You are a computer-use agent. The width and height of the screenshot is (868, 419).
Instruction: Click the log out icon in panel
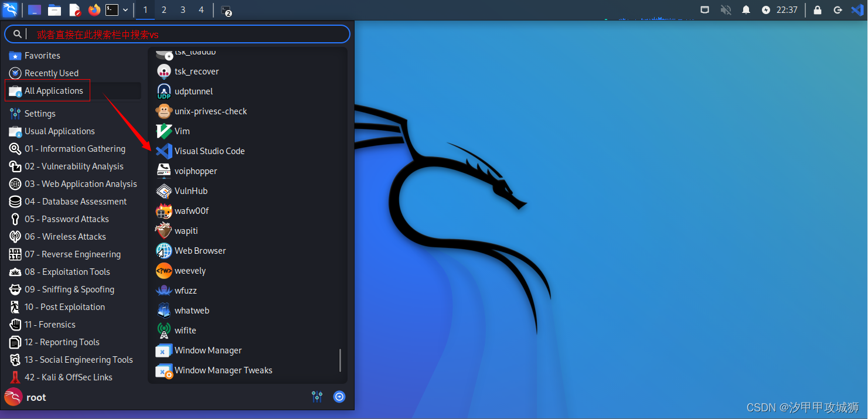tap(838, 10)
